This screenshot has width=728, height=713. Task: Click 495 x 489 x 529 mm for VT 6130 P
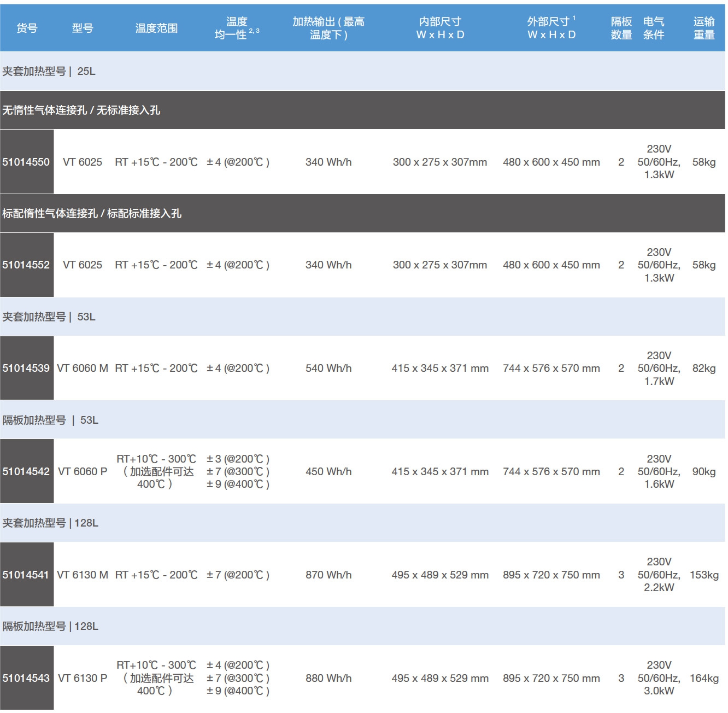[440, 678]
